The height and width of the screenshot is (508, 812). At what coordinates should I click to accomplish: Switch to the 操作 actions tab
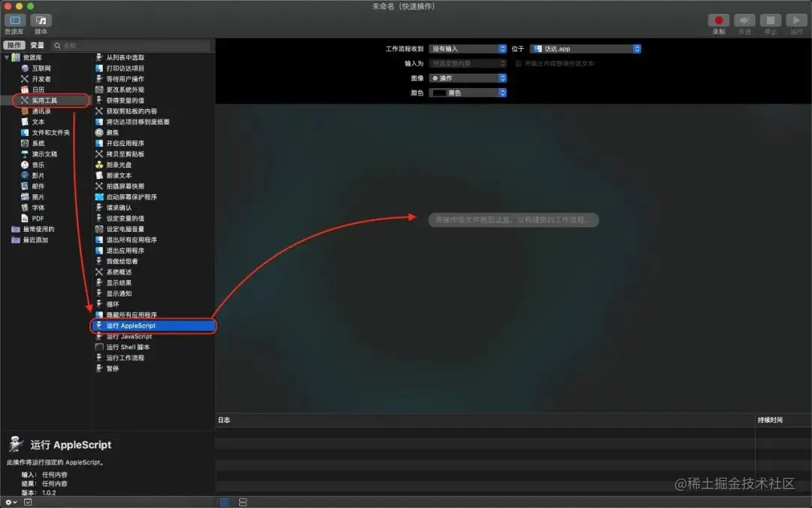pyautogui.click(x=14, y=46)
